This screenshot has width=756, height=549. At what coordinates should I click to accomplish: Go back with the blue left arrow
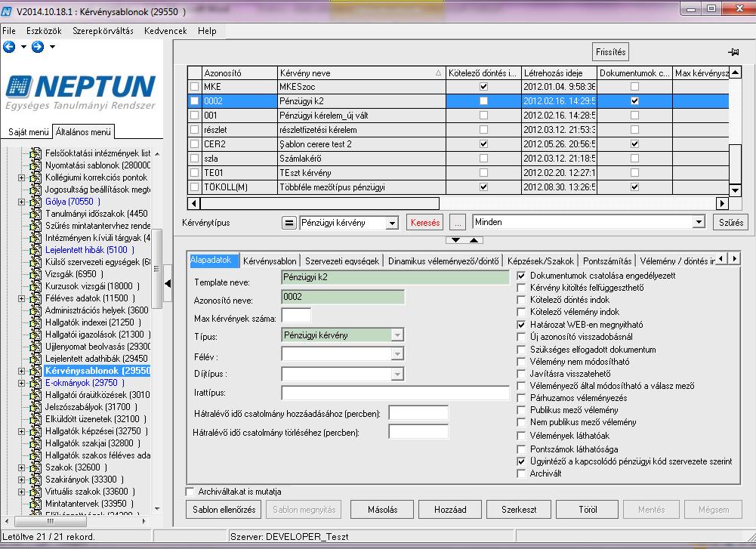9,47
